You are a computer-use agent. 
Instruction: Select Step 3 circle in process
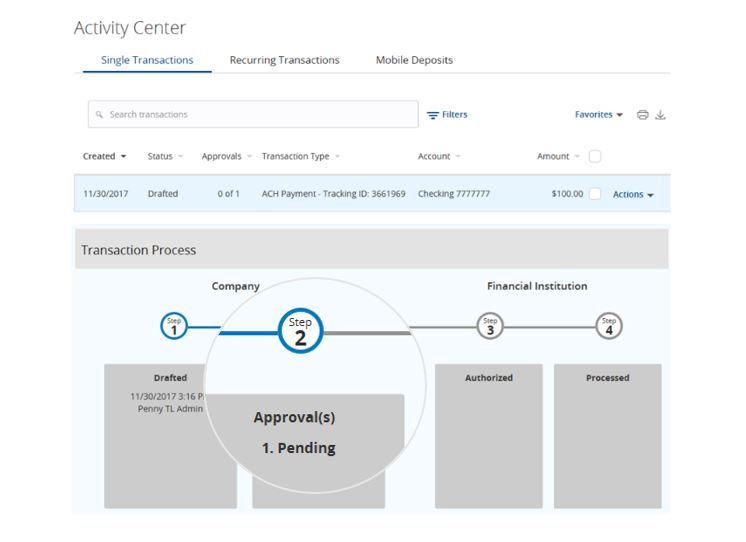point(490,326)
